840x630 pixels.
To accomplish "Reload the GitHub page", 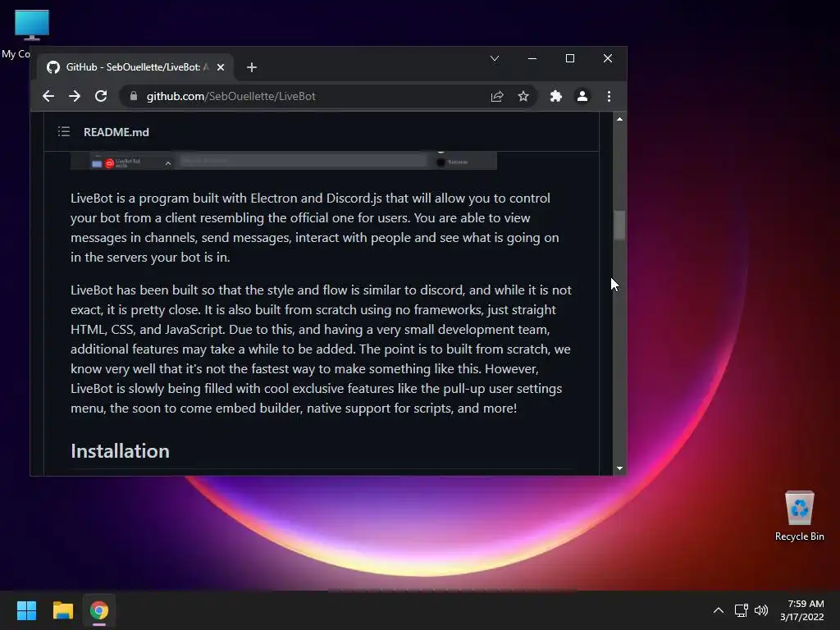I will pos(101,97).
